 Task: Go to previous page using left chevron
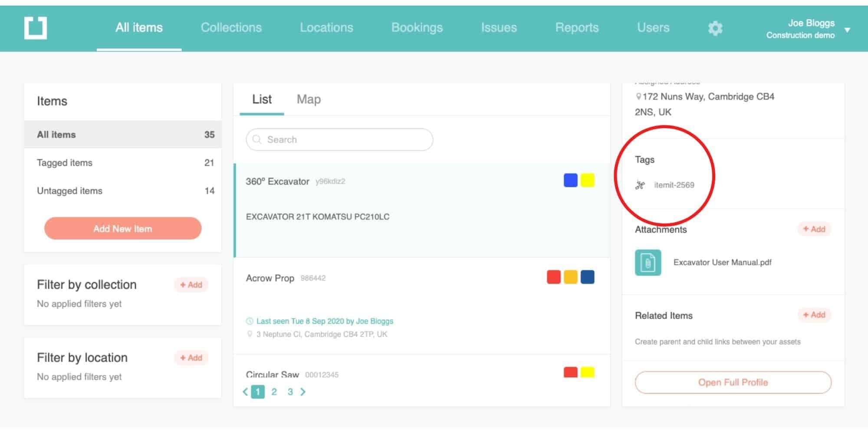(245, 392)
